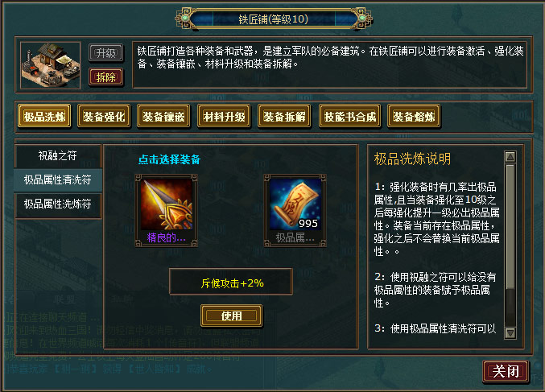Click the red 拆除 demolish button
The height and width of the screenshot is (392, 545).
(x=106, y=77)
